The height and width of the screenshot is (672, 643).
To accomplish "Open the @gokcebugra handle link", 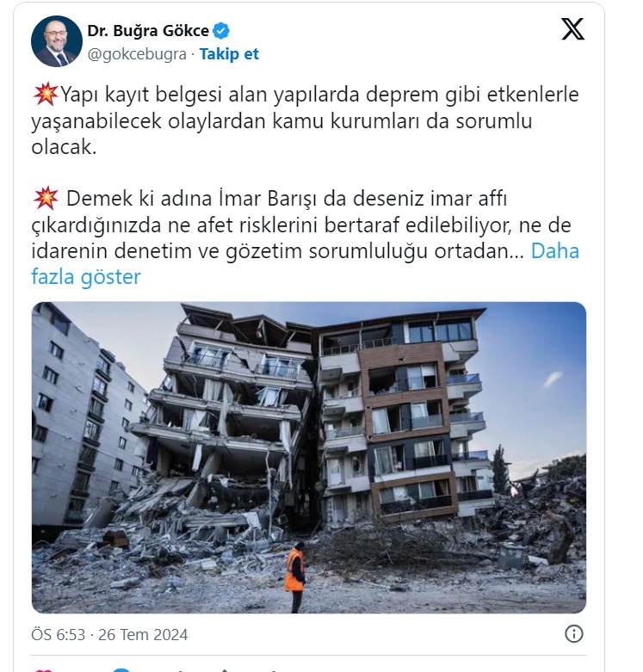I will 137,54.
